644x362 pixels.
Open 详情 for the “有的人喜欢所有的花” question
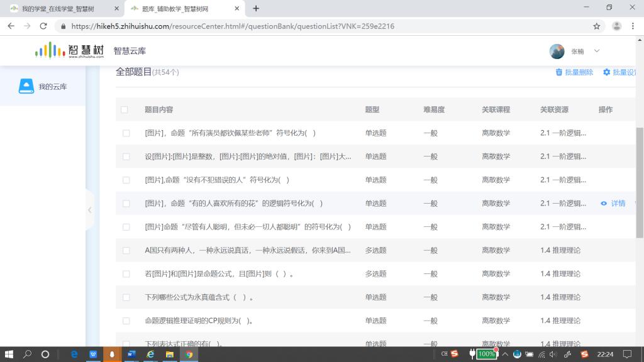pos(618,204)
